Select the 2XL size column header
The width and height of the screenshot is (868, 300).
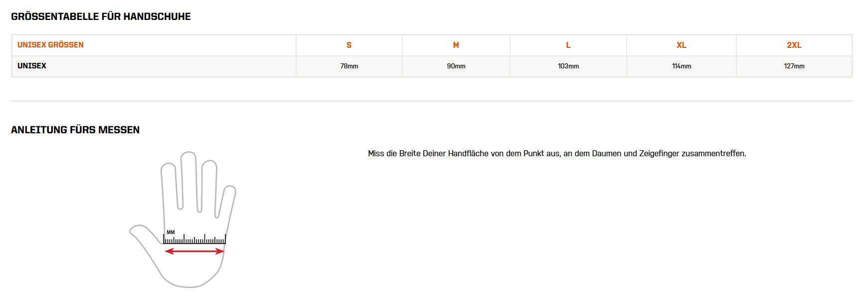[794, 45]
